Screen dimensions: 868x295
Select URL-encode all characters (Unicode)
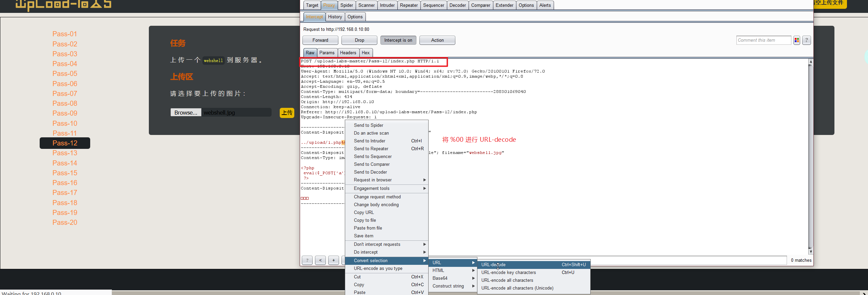pos(534,288)
